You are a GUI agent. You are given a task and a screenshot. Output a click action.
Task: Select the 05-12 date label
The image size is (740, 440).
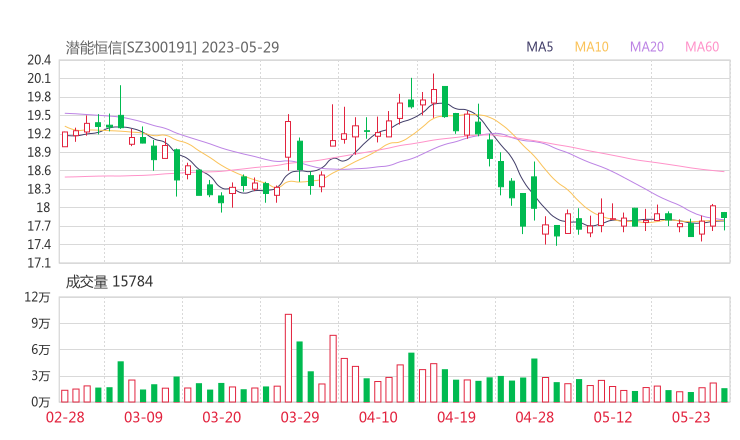(612, 417)
